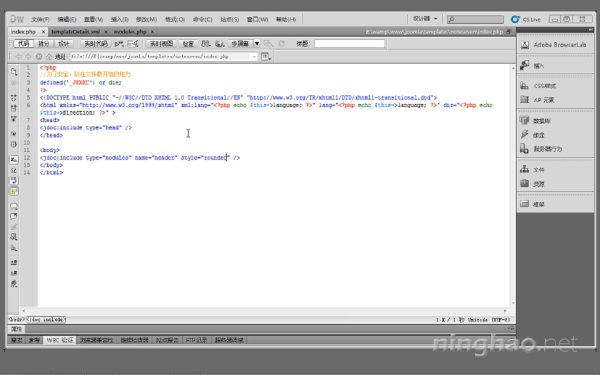Toggle Line Numbers in the coding toolbar
The width and height of the screenshot is (600, 375).
[x=14, y=159]
